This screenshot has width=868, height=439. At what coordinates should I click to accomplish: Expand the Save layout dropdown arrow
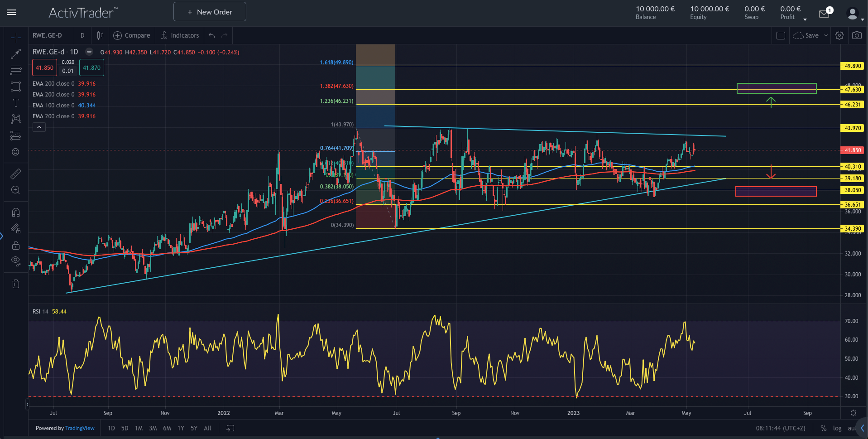(x=826, y=35)
